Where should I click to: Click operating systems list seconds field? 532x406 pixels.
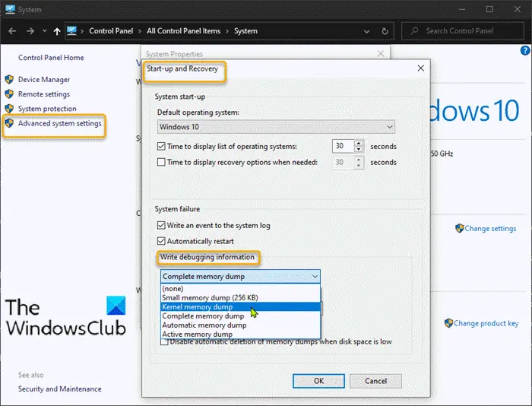coord(343,146)
